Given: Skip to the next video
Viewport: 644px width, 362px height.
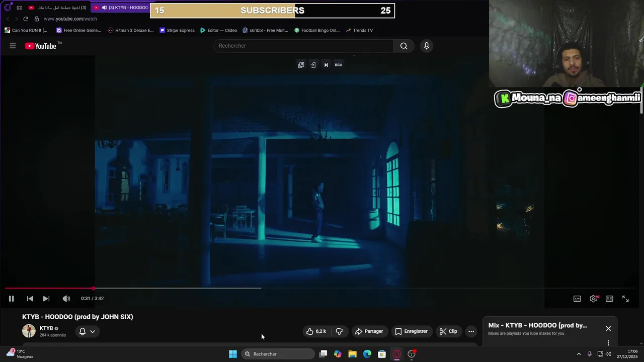Looking at the screenshot, I should pos(46,299).
